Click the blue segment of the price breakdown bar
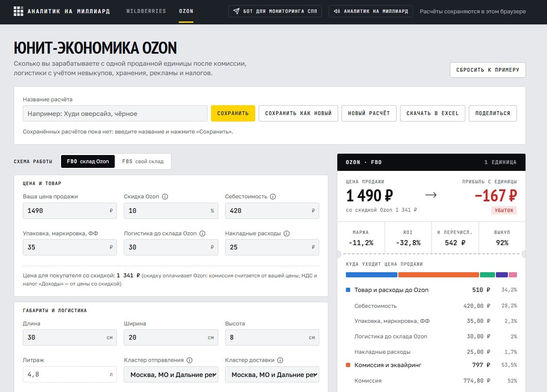Screen dimensions: 547x392 (372, 275)
